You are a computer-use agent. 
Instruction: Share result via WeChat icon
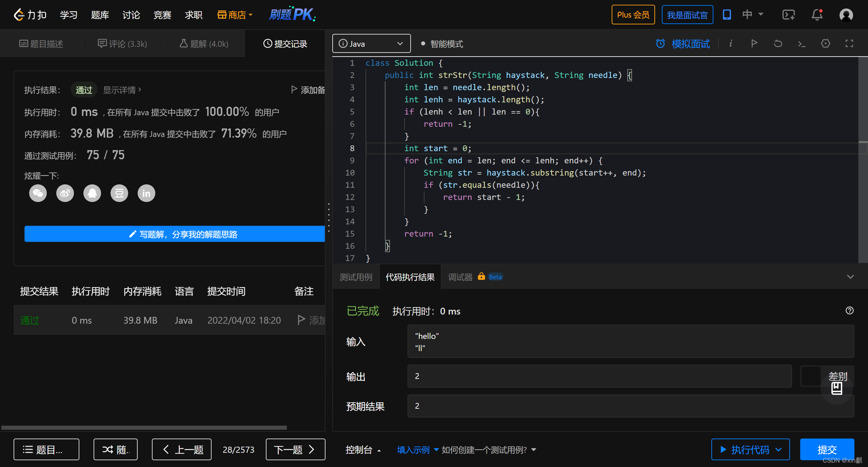38,193
